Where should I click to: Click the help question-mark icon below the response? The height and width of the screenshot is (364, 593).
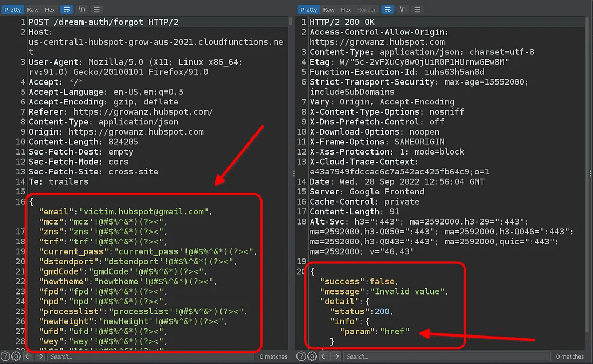pos(301,356)
